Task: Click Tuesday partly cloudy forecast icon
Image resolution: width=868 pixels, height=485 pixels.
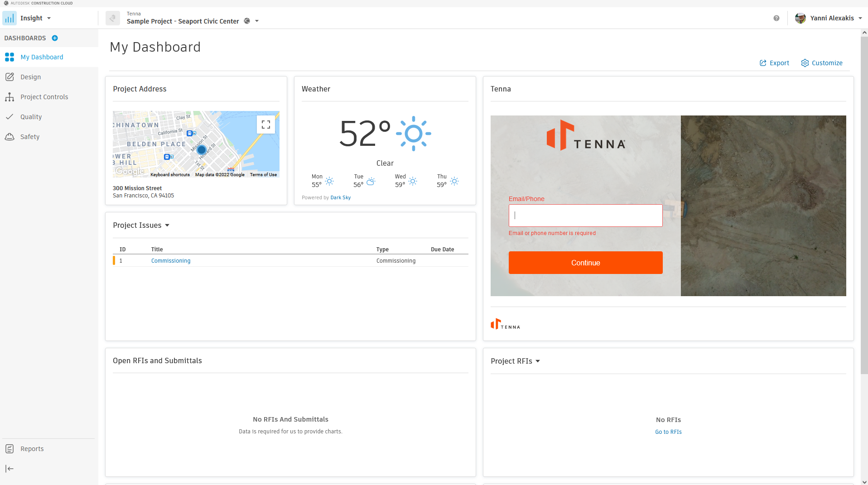Action: click(371, 181)
